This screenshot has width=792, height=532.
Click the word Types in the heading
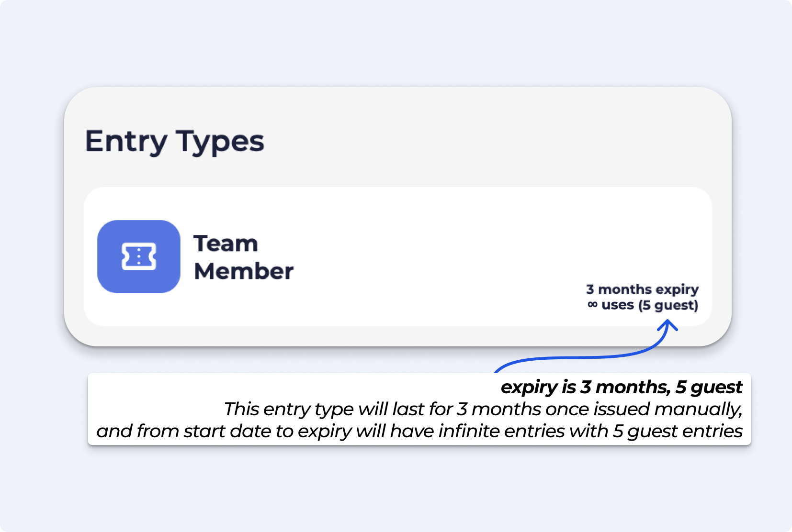[x=220, y=142]
